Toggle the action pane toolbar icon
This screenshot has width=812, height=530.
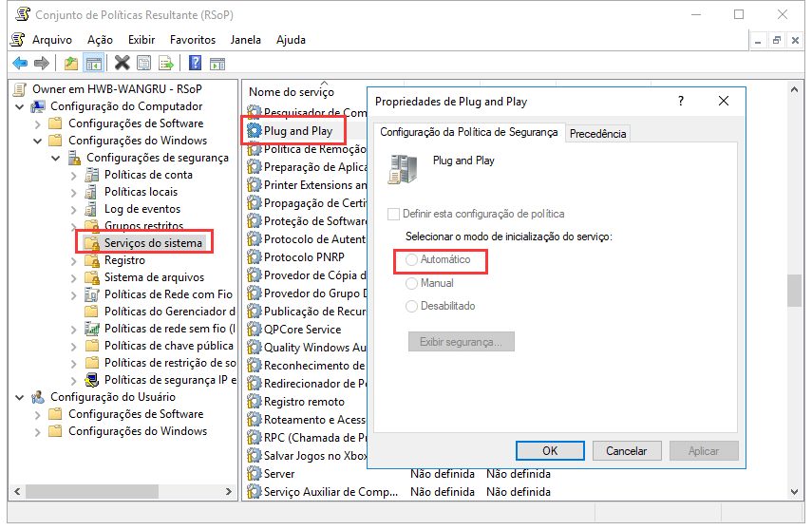(x=217, y=64)
